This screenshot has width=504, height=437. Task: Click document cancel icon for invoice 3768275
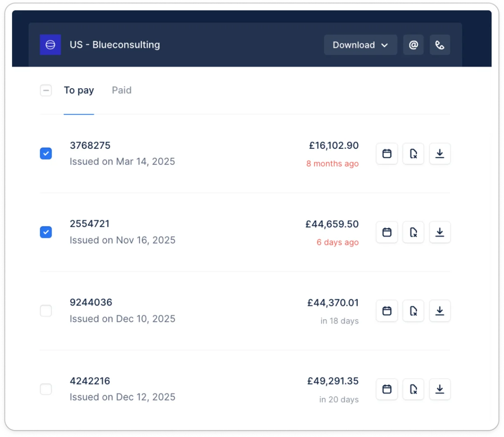(x=414, y=153)
